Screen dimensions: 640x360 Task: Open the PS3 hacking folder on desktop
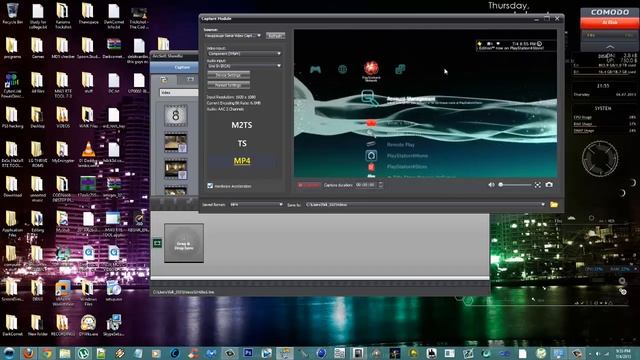click(x=12, y=118)
